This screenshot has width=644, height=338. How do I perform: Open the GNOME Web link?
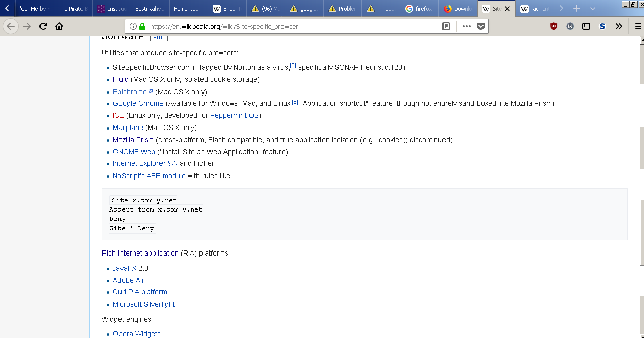[134, 152]
